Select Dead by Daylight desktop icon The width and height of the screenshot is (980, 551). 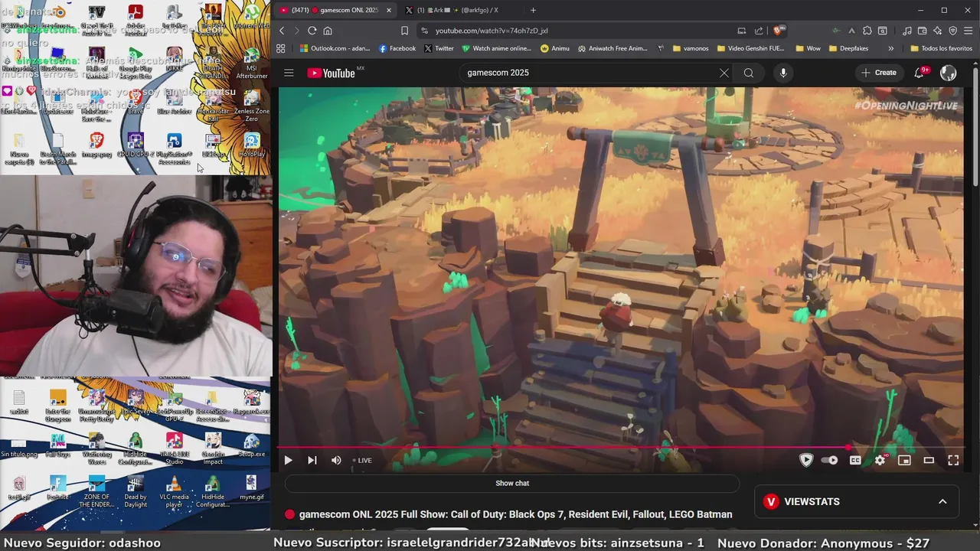pos(136,491)
